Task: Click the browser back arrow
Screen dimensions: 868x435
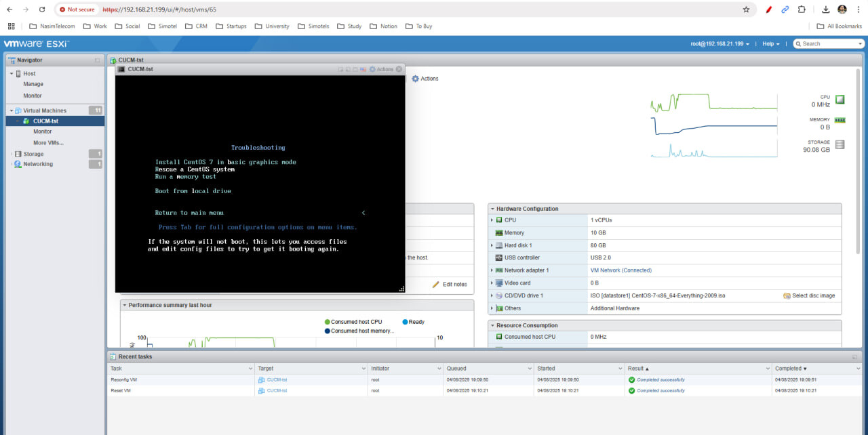Action: [x=9, y=9]
